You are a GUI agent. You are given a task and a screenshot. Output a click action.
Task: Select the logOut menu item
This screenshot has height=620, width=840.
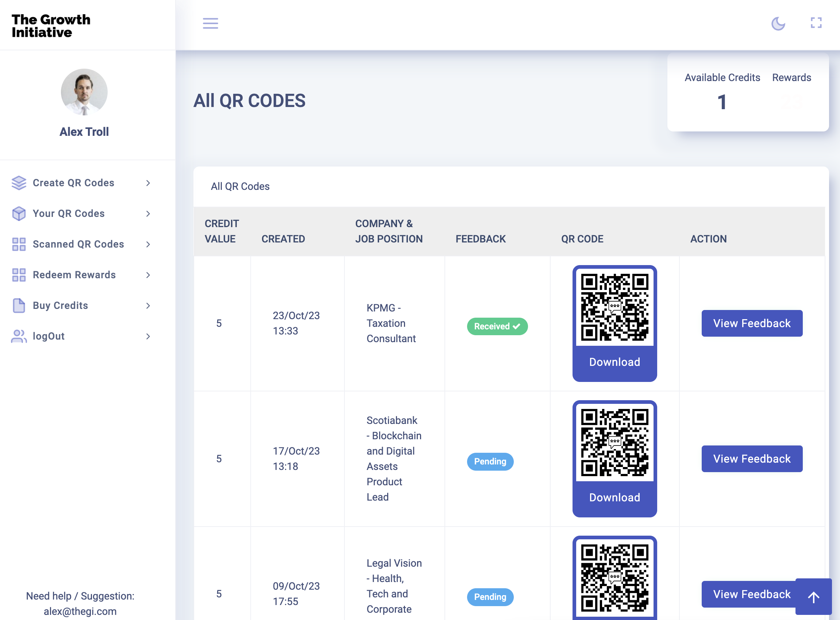pos(82,336)
